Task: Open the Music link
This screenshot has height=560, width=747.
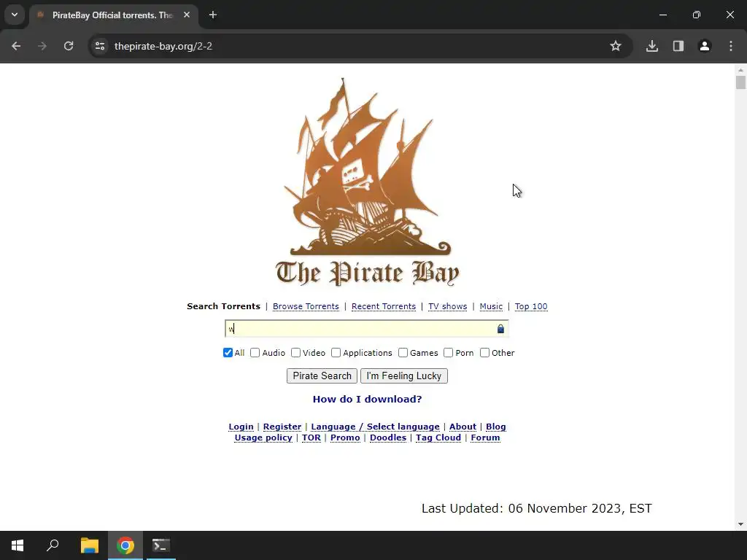Action: pos(491,306)
